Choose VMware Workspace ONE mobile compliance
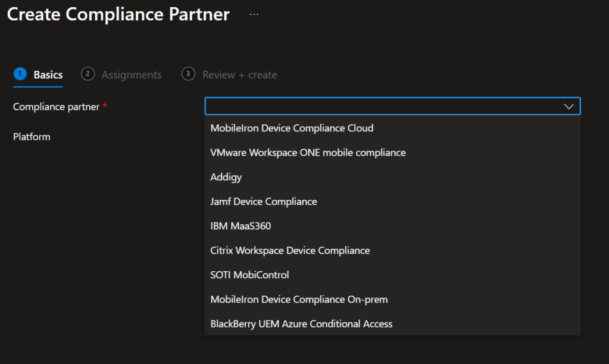609x364 pixels. (308, 152)
